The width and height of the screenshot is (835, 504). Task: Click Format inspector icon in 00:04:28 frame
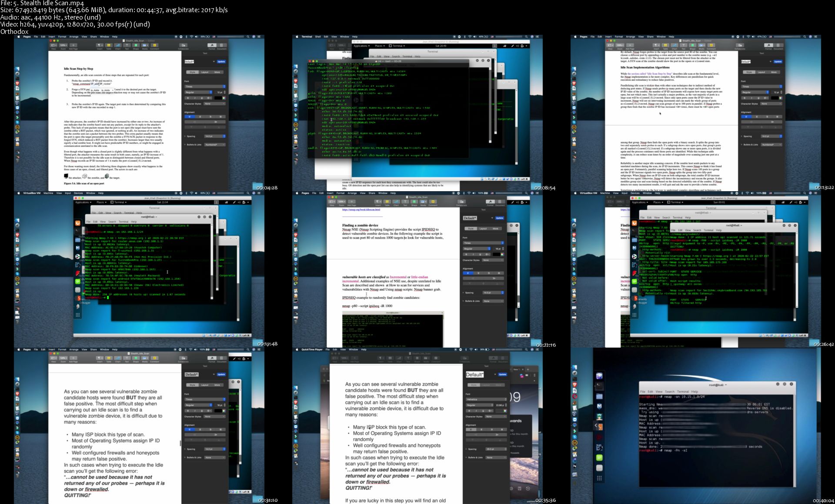(x=212, y=45)
